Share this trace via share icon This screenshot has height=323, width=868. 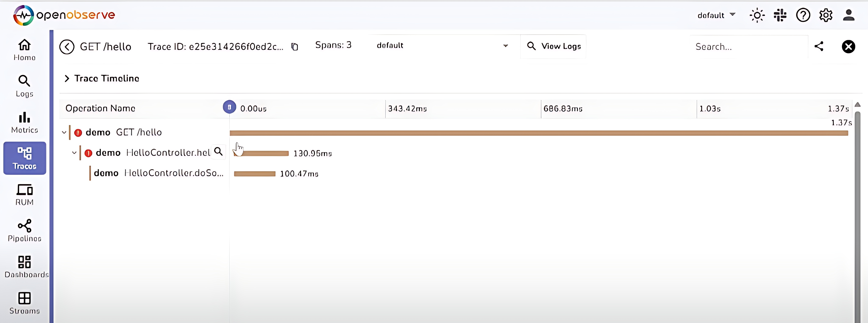(x=819, y=46)
